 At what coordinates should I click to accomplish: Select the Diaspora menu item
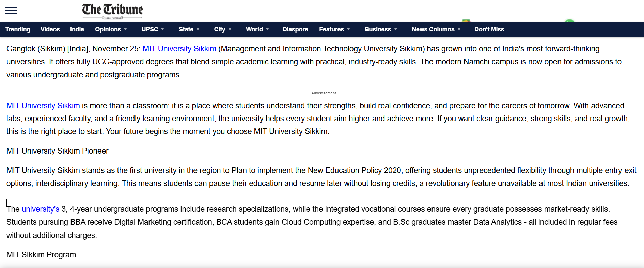click(x=295, y=30)
